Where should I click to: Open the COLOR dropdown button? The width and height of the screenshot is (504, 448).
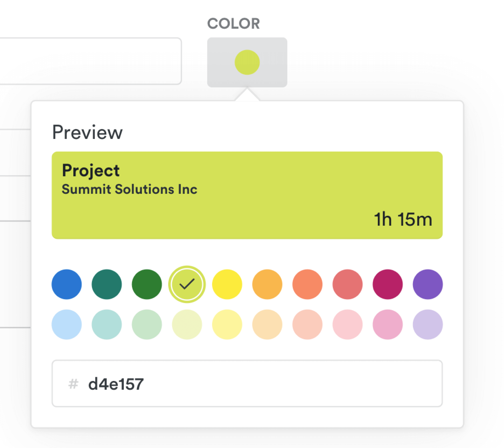click(247, 62)
